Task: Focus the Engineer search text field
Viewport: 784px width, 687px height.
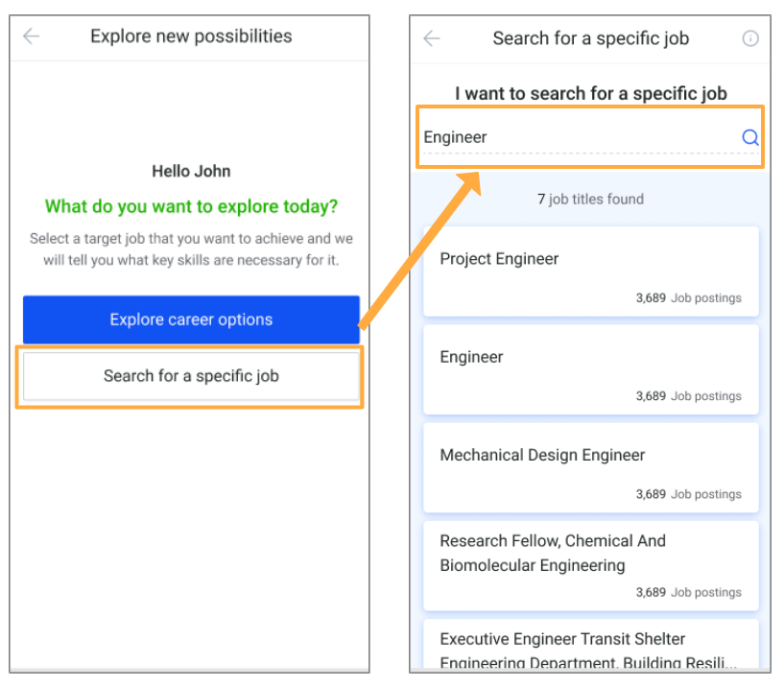Action: pos(580,137)
